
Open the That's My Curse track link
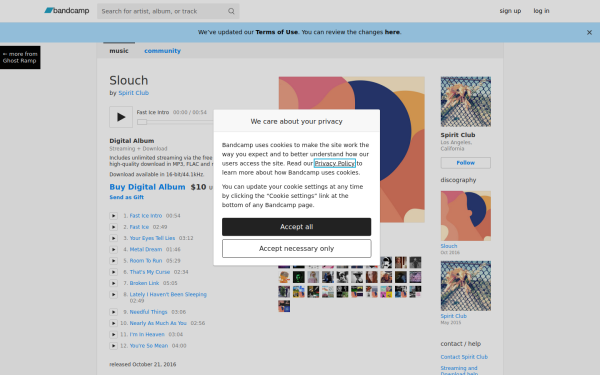tap(150, 272)
